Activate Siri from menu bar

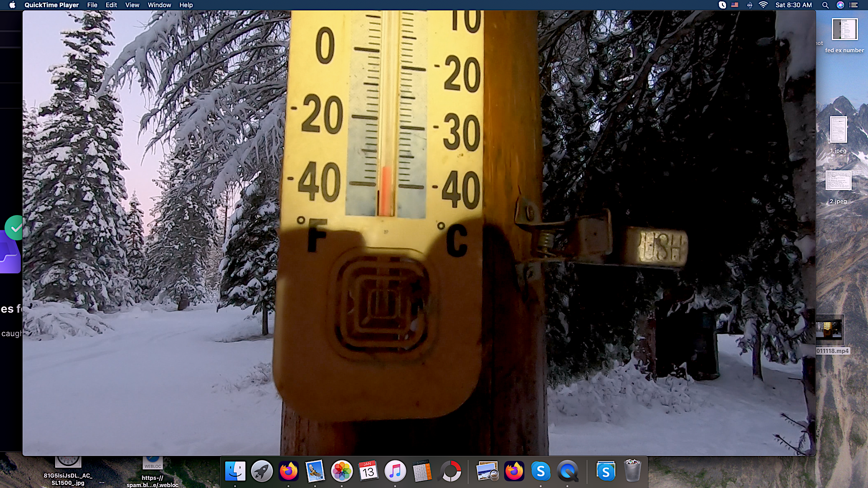click(x=840, y=5)
